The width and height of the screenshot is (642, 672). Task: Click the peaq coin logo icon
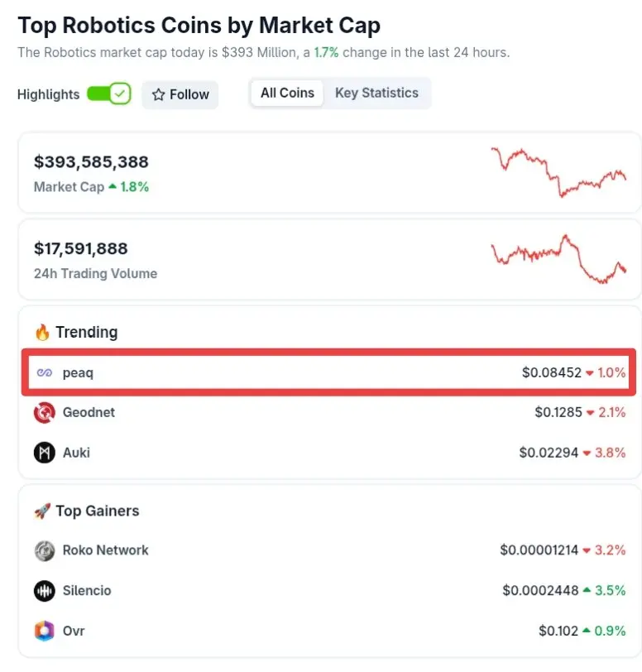45,372
